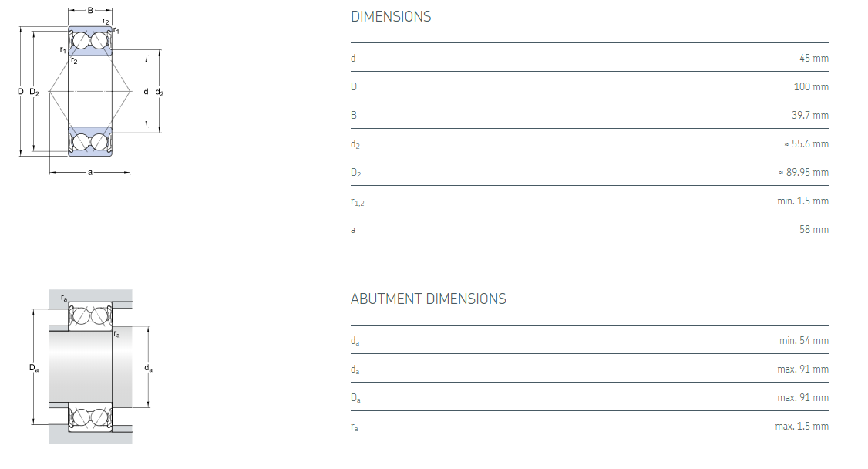
Task: Click the B label atop the bearing drawing
Action: tap(90, 11)
